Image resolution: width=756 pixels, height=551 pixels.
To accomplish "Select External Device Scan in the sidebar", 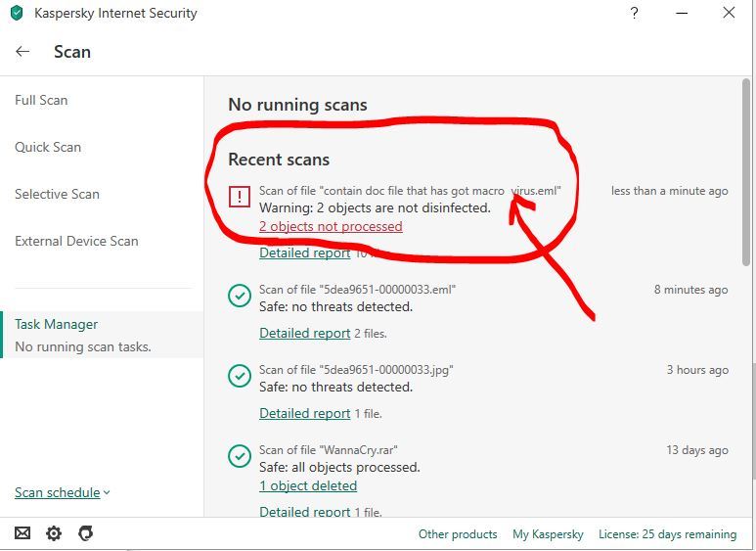I will [76, 241].
